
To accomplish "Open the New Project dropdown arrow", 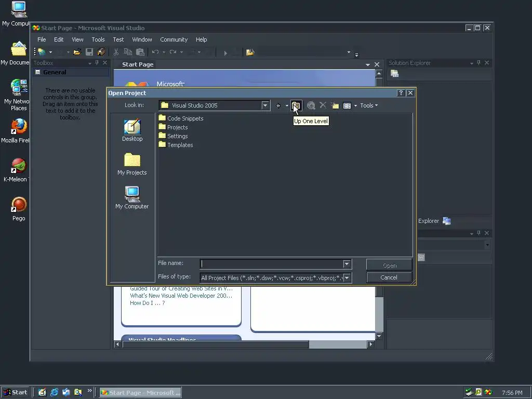I will click(50, 52).
